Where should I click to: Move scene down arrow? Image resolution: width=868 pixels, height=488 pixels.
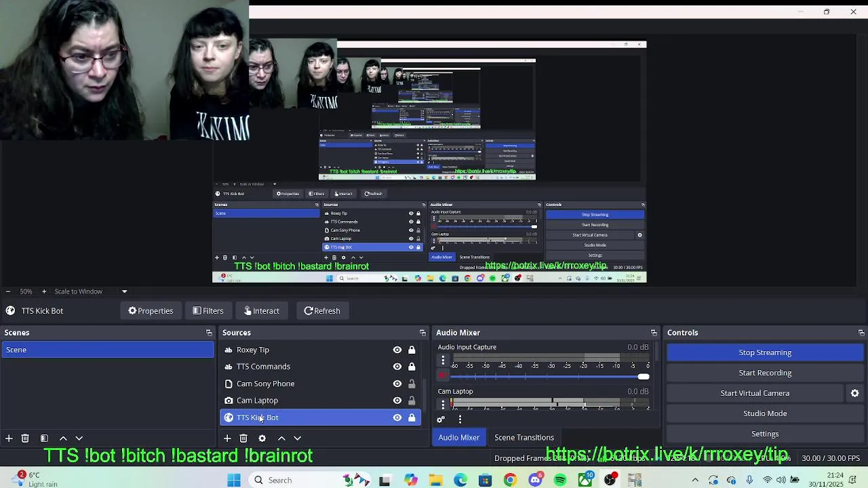(79, 439)
